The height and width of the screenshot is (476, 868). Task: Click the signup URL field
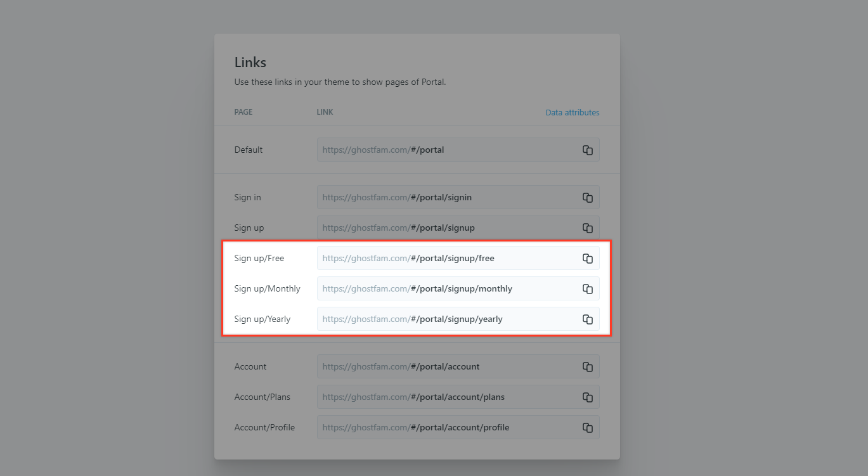458,228
